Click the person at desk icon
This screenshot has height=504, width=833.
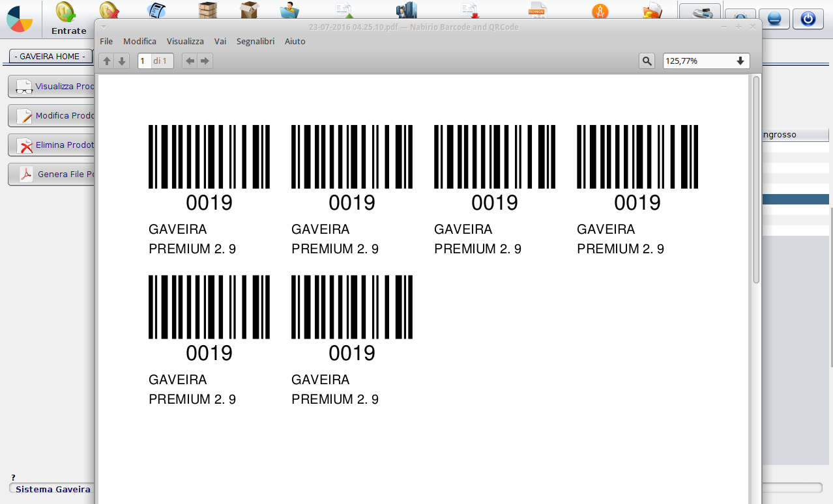pos(289,10)
